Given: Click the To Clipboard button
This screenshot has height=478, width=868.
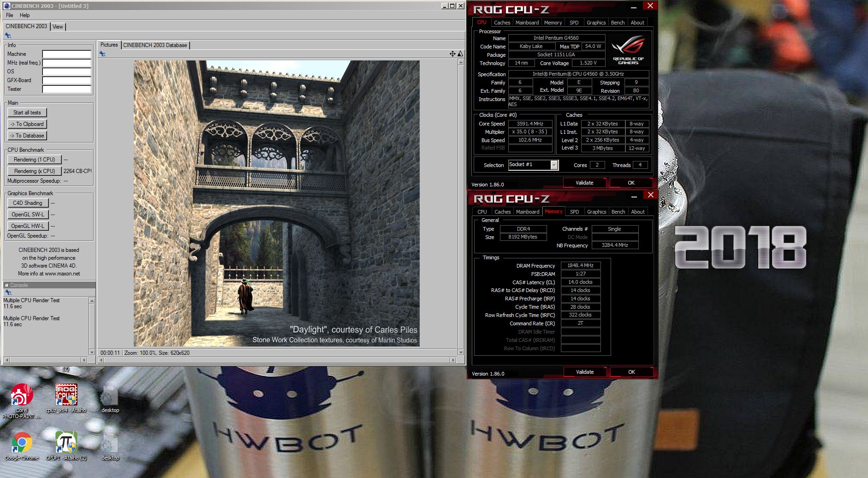Looking at the screenshot, I should coord(27,124).
